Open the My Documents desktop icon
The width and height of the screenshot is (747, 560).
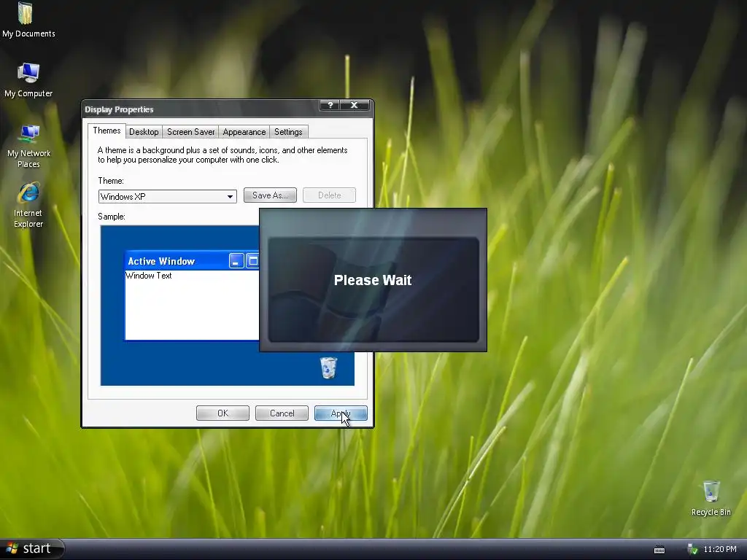(x=28, y=20)
